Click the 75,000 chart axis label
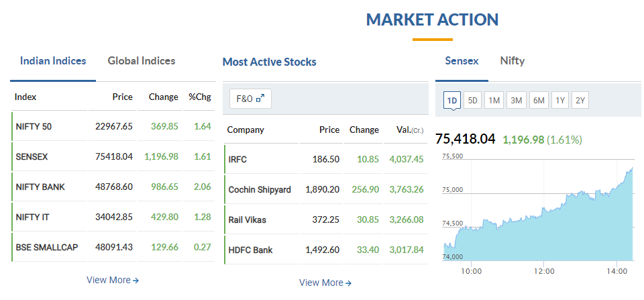This screenshot has width=644, height=300. (453, 190)
